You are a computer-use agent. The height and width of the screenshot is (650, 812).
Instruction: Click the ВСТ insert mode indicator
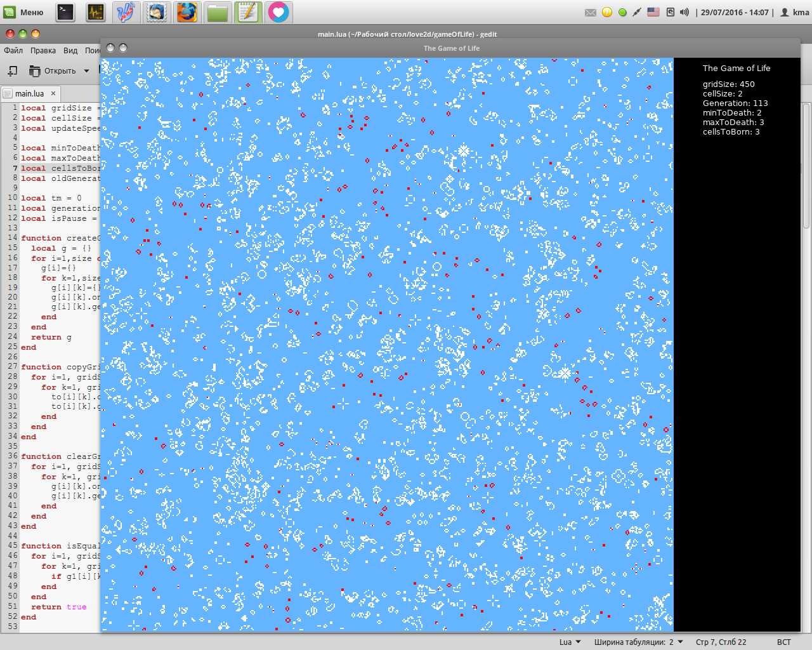pyautogui.click(x=784, y=642)
